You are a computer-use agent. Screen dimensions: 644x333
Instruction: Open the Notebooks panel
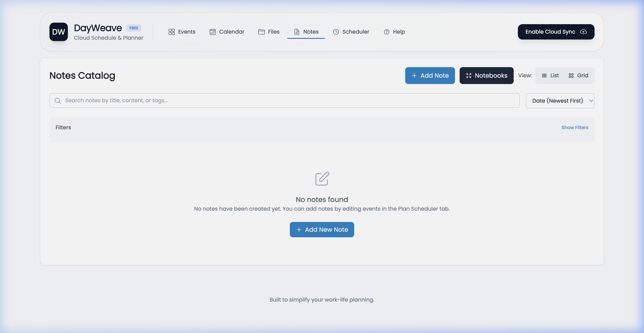click(x=486, y=75)
